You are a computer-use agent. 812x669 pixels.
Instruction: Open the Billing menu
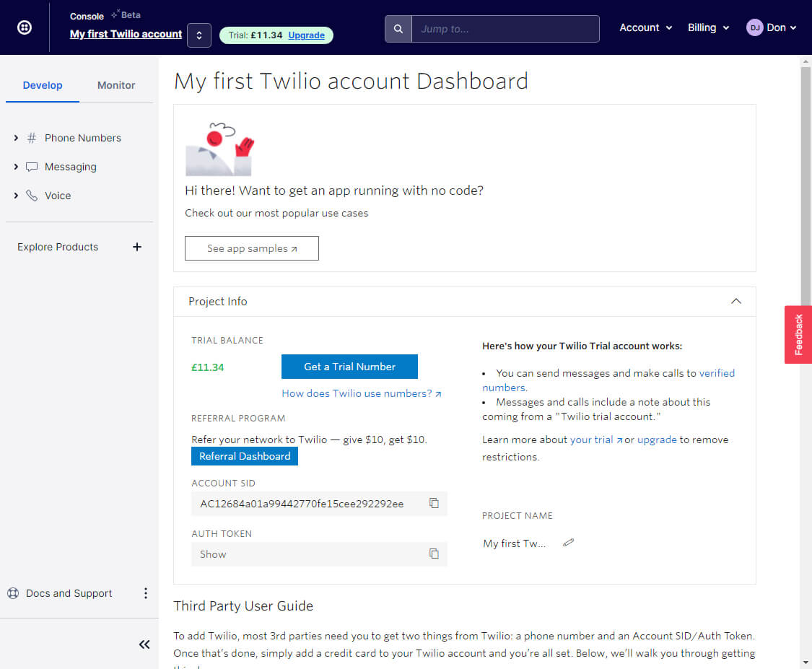point(707,27)
